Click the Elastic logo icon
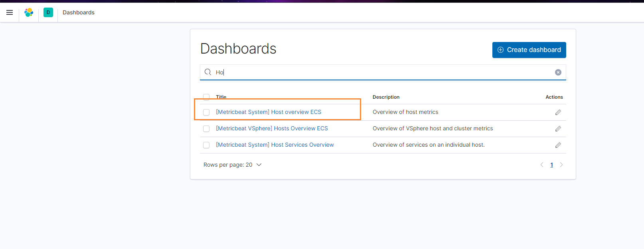The image size is (644, 249). pos(29,12)
